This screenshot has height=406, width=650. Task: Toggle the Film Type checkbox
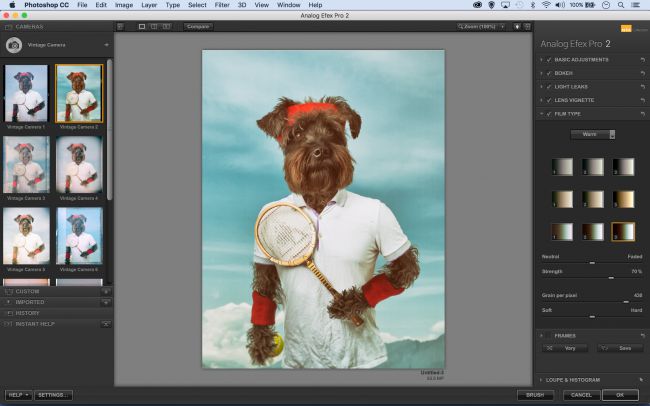[550, 115]
